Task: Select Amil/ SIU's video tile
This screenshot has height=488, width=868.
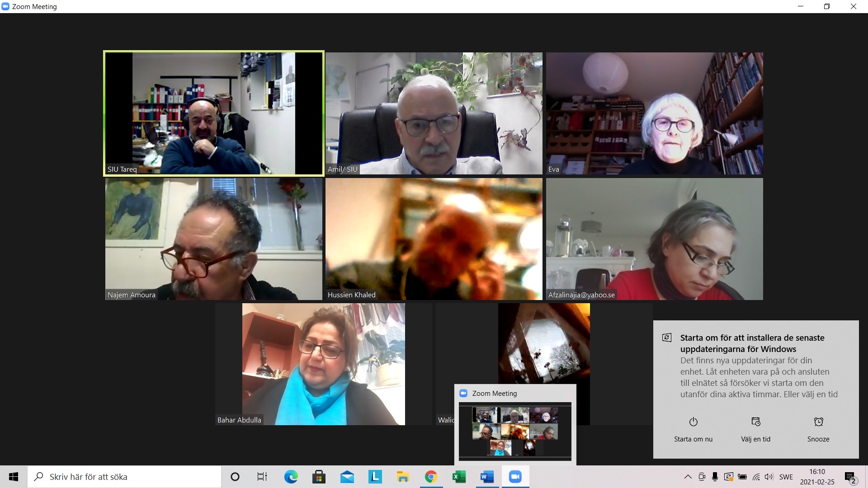Action: [x=434, y=113]
